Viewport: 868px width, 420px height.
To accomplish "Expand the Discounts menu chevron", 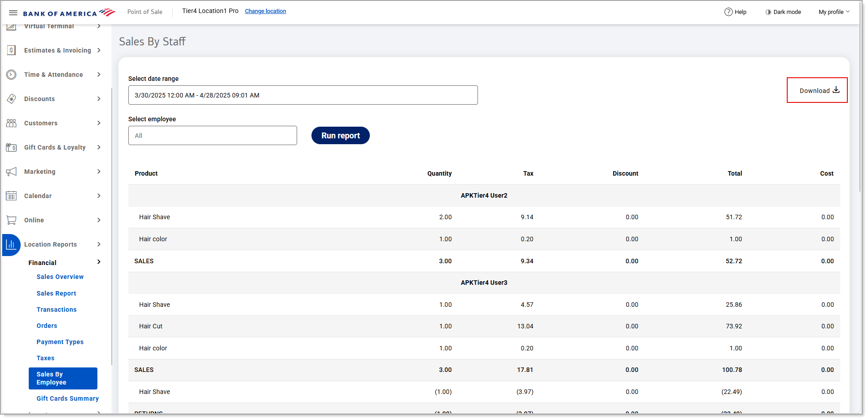I will click(99, 99).
